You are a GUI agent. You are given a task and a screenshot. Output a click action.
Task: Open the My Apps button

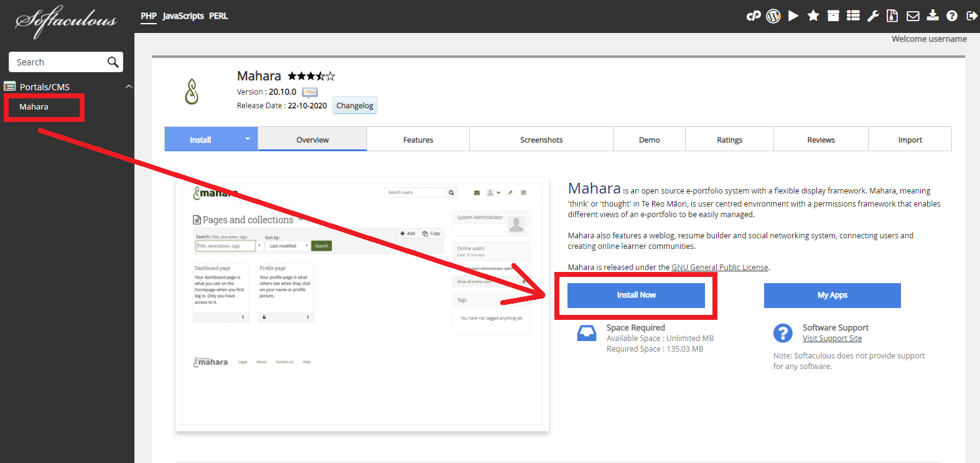tap(832, 296)
